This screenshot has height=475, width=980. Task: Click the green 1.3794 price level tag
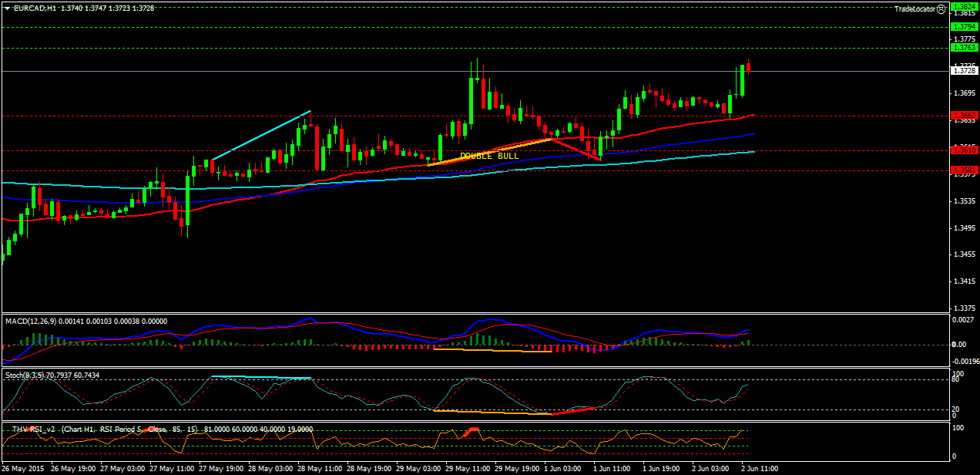(964, 27)
